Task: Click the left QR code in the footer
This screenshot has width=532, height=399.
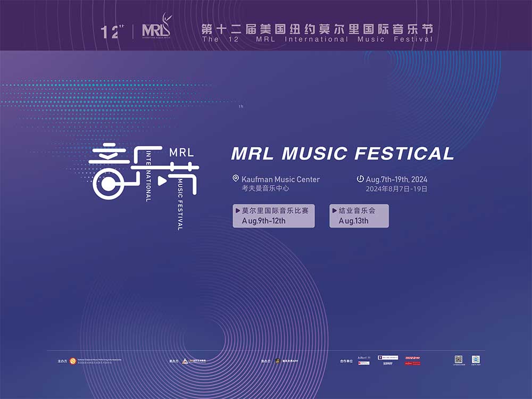Action: [458, 360]
